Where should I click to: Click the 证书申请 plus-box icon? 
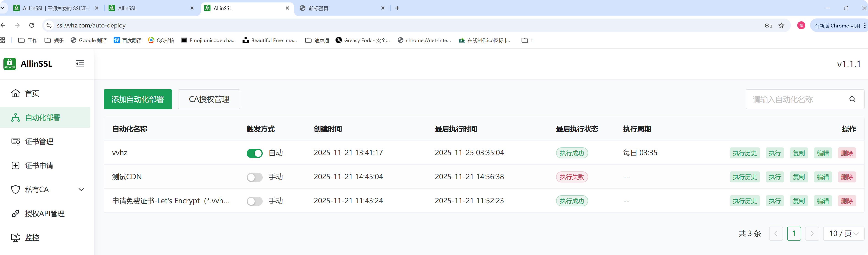click(x=16, y=166)
